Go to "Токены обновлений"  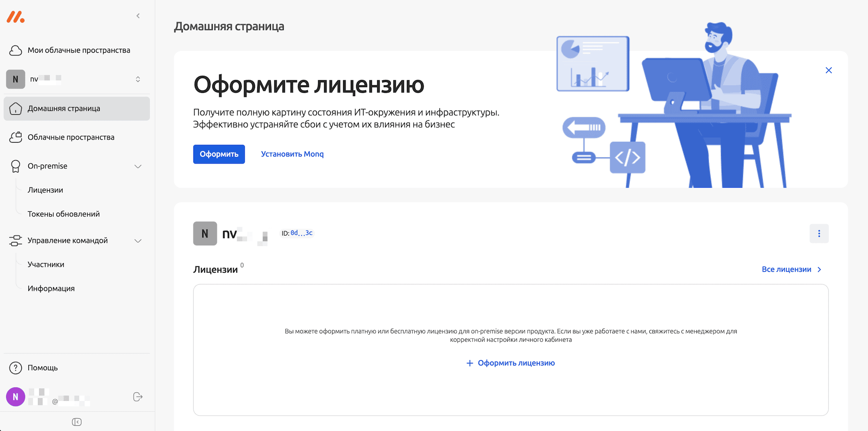[64, 213]
